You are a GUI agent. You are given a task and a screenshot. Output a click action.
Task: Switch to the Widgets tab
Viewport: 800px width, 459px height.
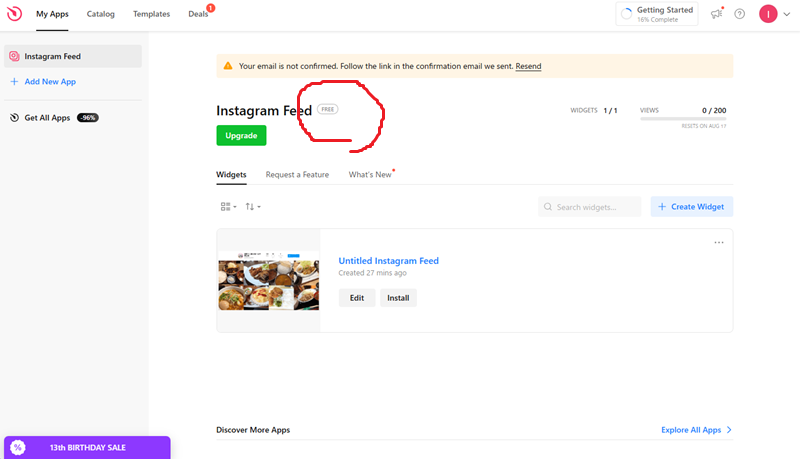[231, 174]
